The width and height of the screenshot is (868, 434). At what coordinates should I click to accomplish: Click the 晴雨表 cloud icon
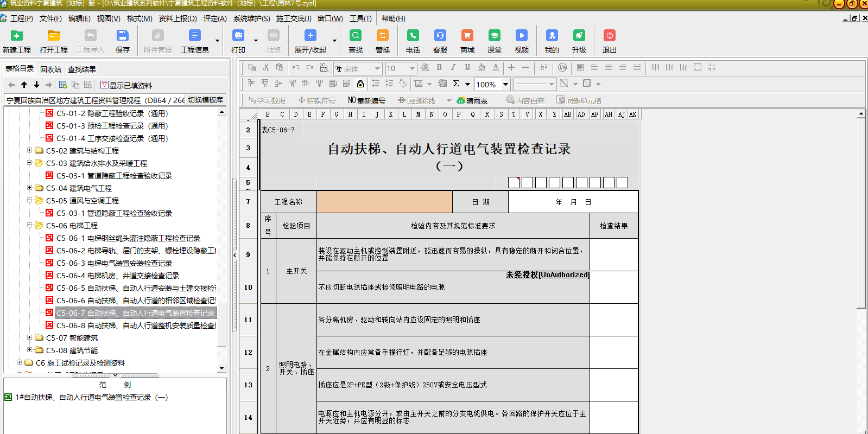(461, 100)
